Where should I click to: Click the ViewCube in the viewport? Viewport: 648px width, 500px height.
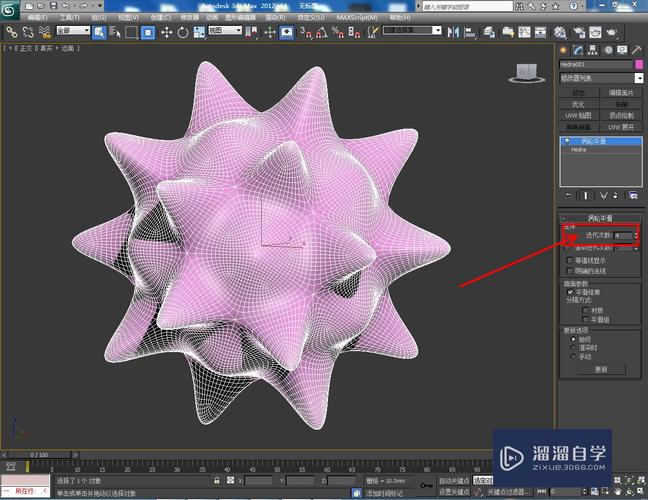(x=526, y=73)
